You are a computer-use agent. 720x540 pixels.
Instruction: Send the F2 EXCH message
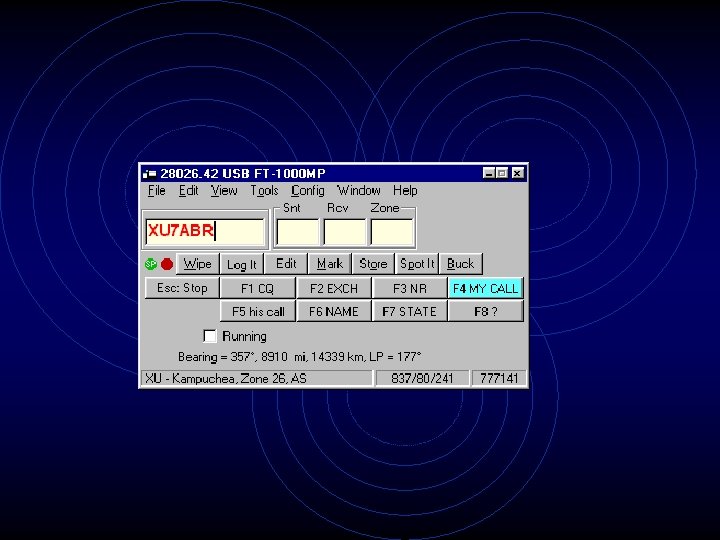click(334, 288)
